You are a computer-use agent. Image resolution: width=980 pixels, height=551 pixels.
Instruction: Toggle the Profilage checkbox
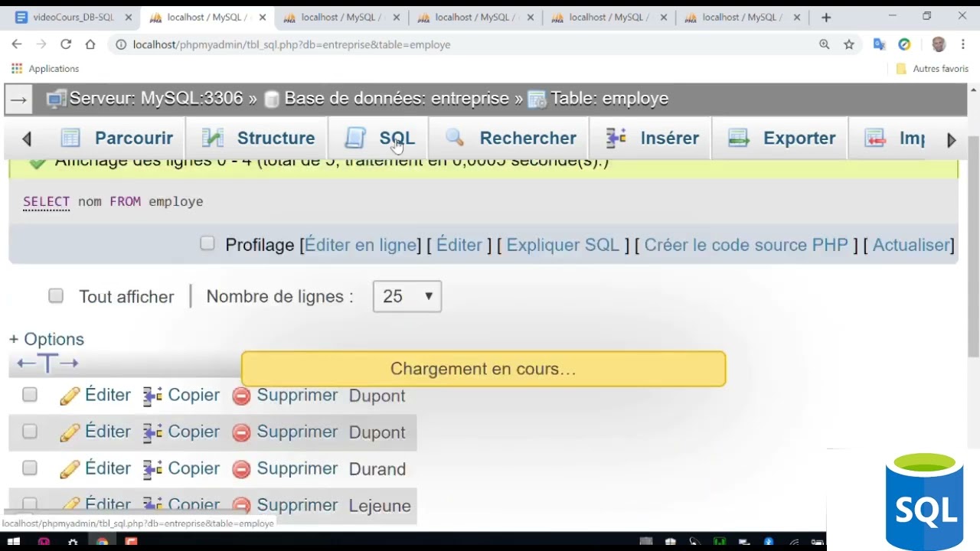point(207,243)
